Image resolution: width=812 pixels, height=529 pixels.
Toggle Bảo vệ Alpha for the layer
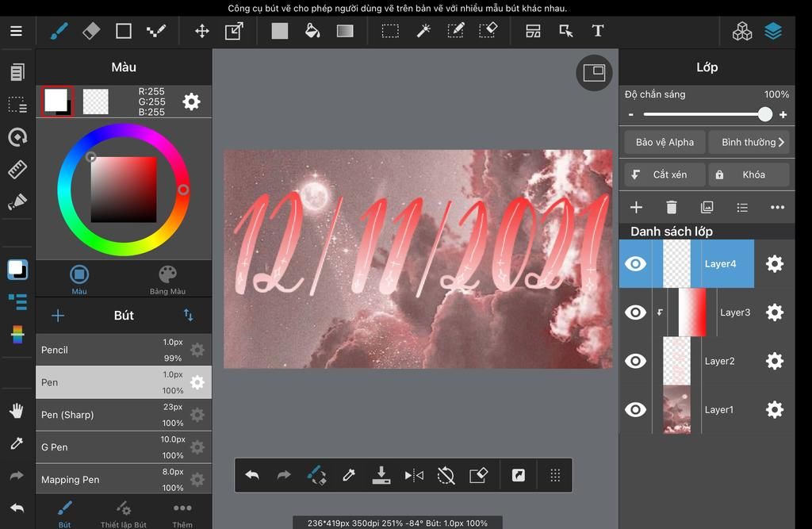665,143
